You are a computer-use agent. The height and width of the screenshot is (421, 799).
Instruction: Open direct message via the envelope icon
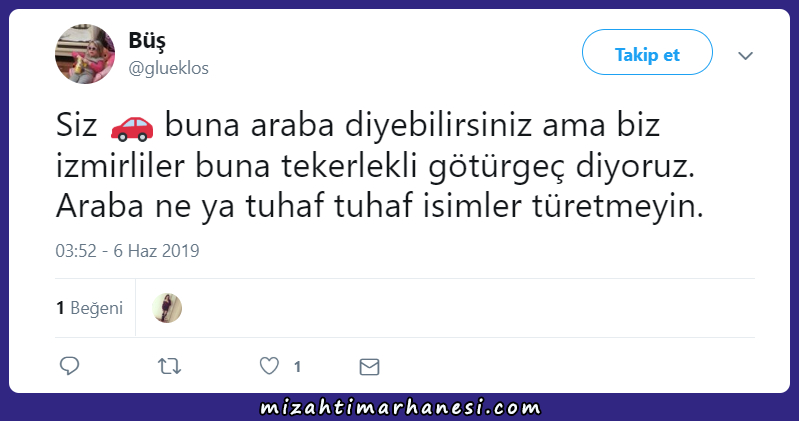pos(369,366)
